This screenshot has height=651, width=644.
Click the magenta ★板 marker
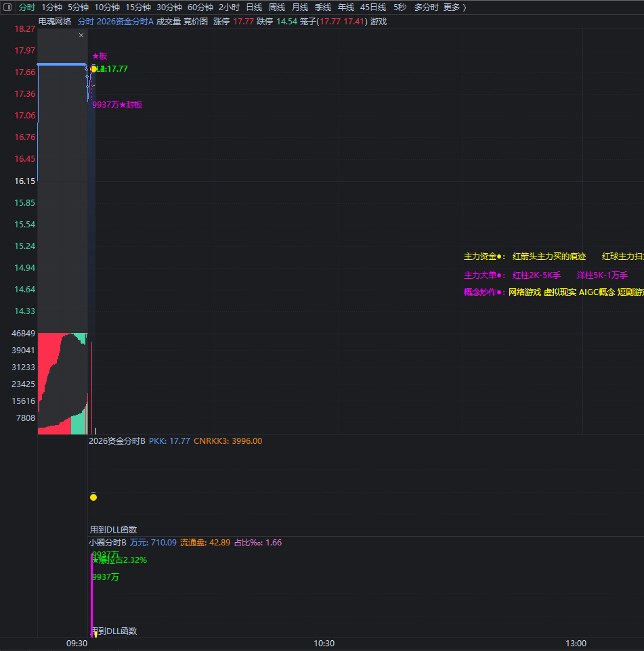100,56
